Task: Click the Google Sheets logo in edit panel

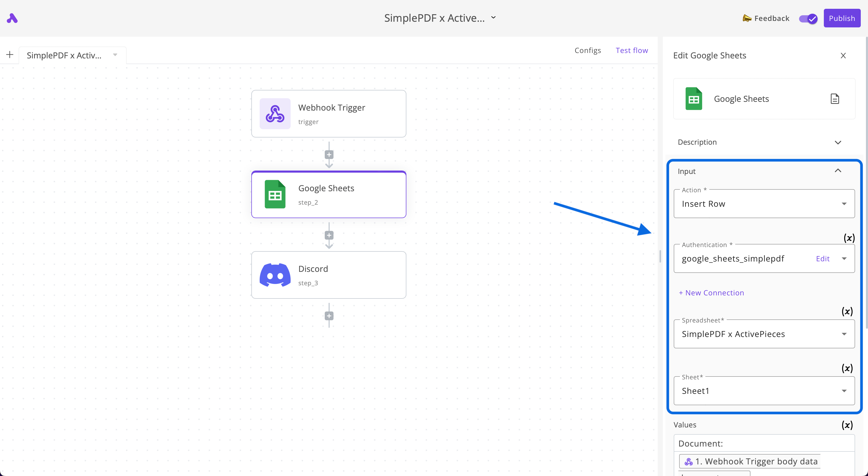Action: click(693, 99)
